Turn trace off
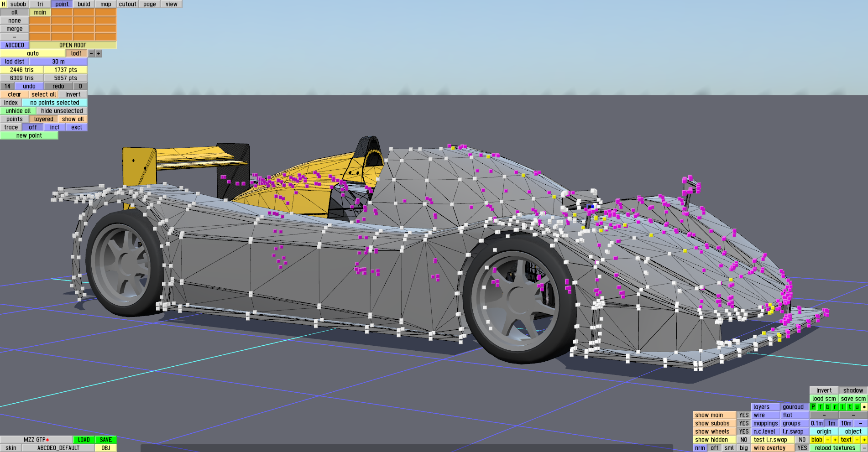The height and width of the screenshot is (452, 868). 33,127
